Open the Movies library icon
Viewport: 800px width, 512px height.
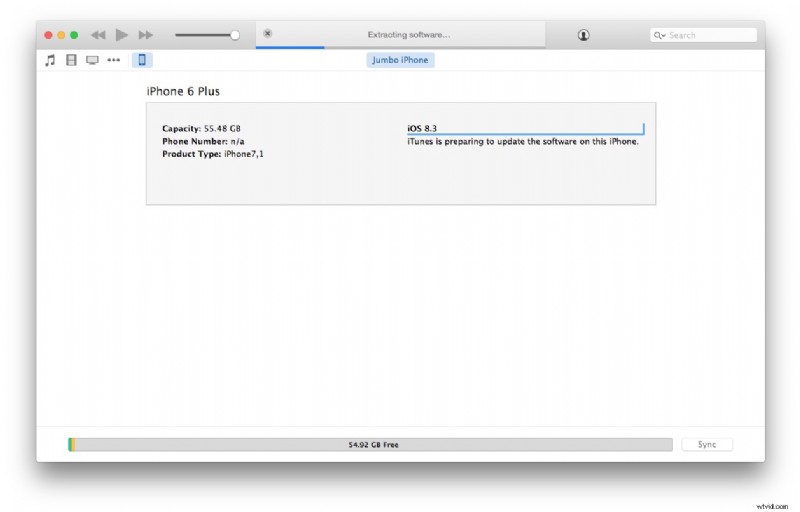pyautogui.click(x=71, y=60)
